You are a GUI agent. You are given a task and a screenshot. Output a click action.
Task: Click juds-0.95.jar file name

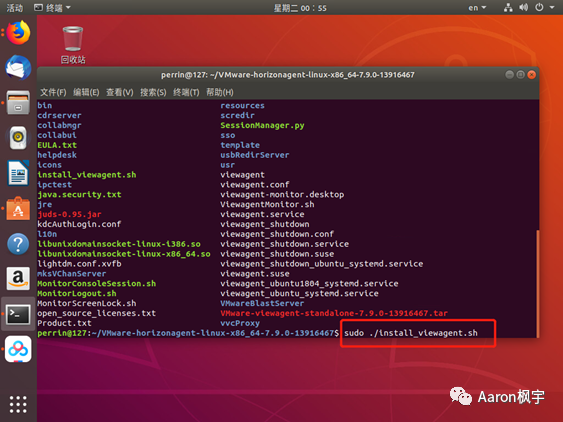[x=69, y=214]
